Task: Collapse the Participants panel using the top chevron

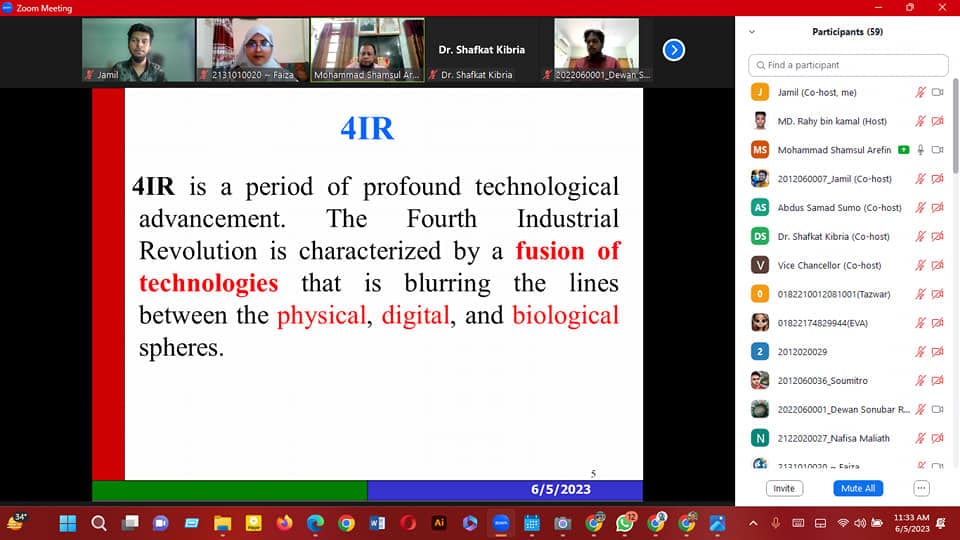Action: click(752, 32)
